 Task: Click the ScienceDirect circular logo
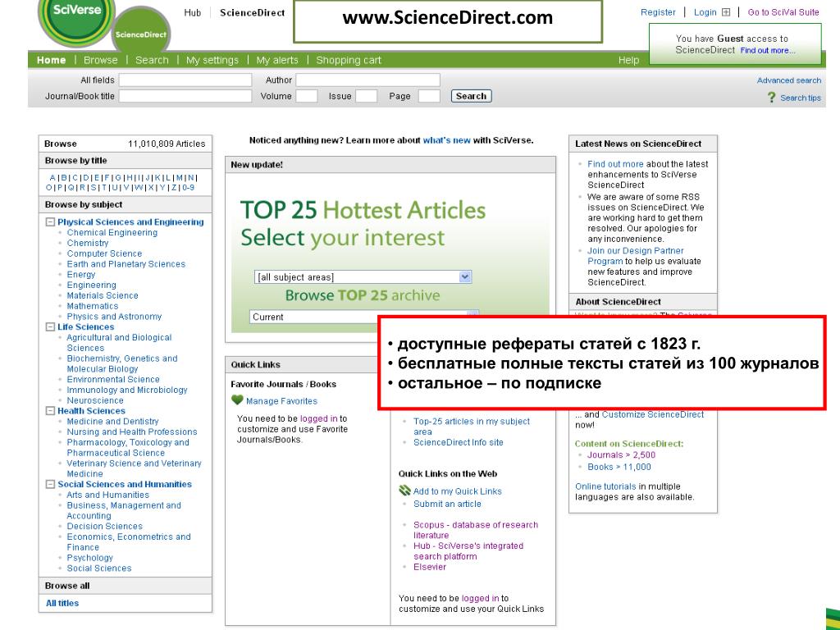(x=141, y=30)
